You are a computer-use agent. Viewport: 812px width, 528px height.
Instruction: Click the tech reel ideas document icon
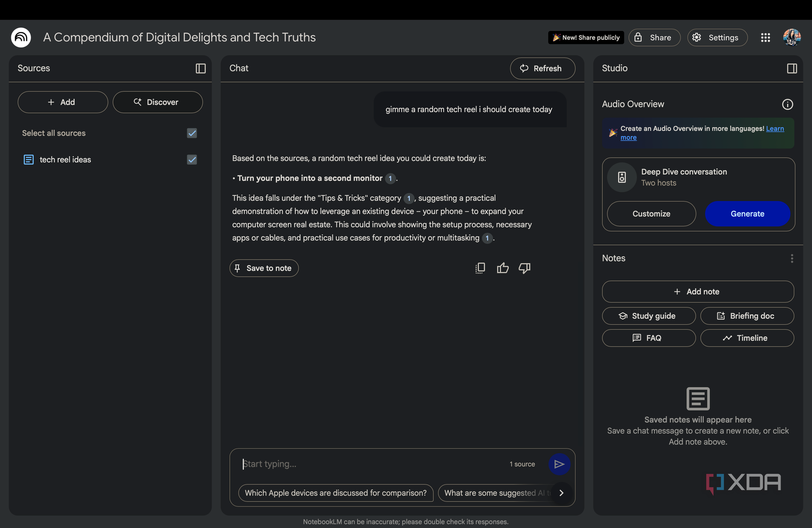click(x=29, y=159)
